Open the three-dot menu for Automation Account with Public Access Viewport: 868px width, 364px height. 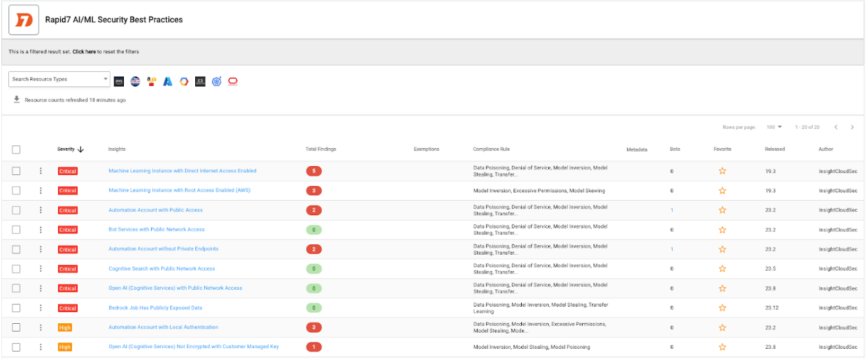(x=41, y=210)
